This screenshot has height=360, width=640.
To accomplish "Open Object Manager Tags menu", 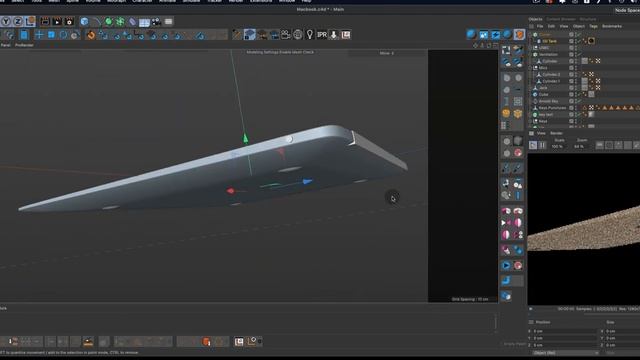I will [x=593, y=26].
